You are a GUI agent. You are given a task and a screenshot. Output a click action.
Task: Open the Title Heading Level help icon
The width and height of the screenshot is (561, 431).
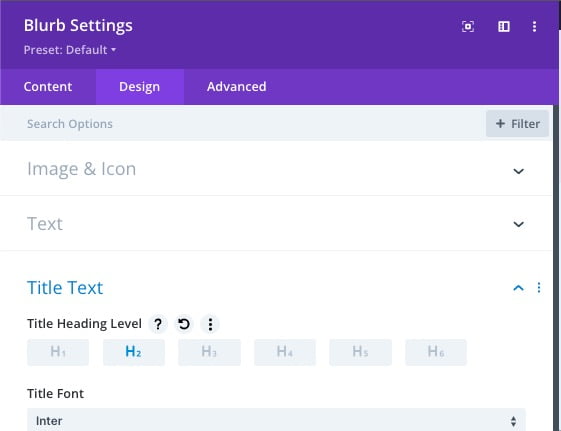(158, 324)
